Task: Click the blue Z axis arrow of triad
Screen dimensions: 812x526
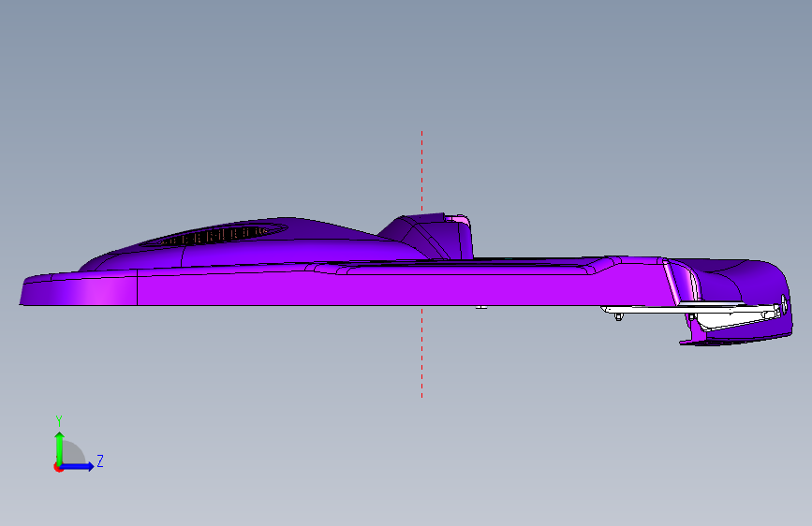Action: [78, 466]
